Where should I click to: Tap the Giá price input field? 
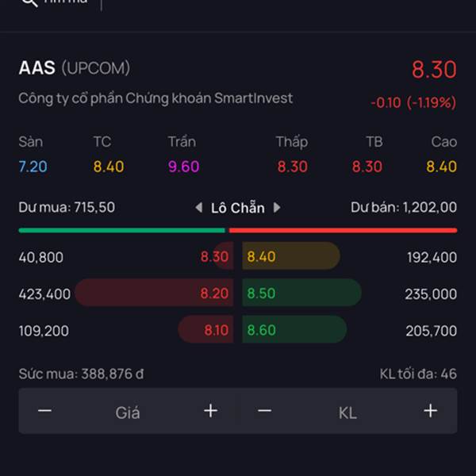point(128,412)
